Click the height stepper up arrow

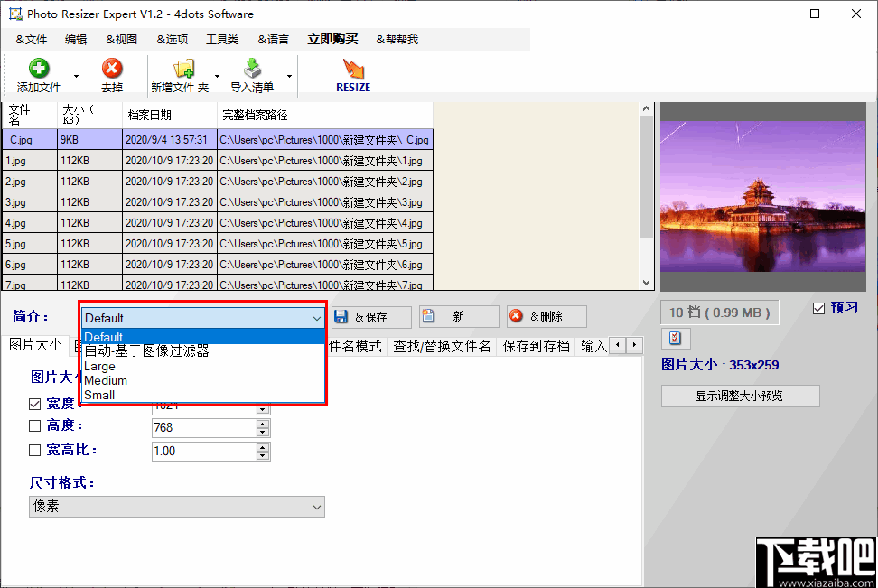click(263, 424)
